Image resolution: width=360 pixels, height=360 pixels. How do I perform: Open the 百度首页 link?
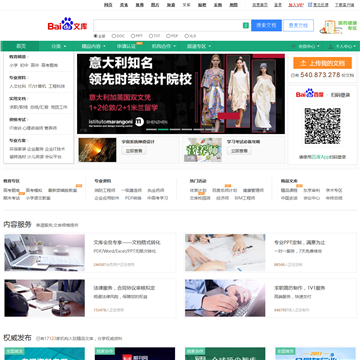pyautogui.click(x=260, y=5)
